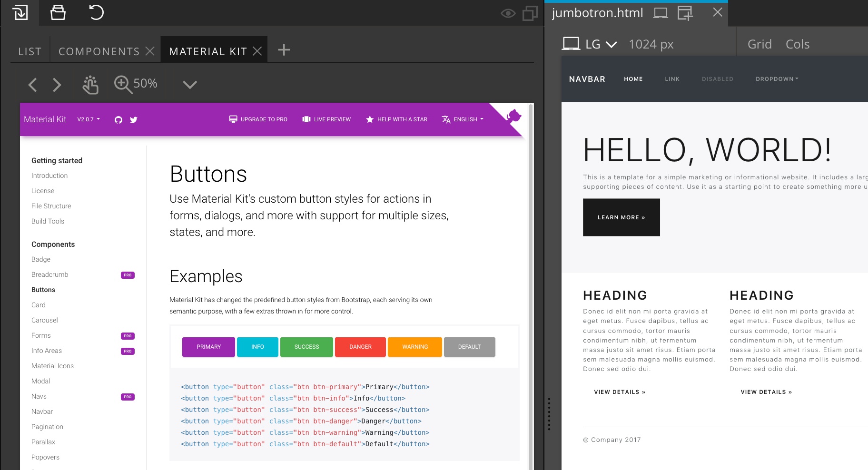Open Build Tools docs page
The width and height of the screenshot is (868, 470).
[x=48, y=221]
